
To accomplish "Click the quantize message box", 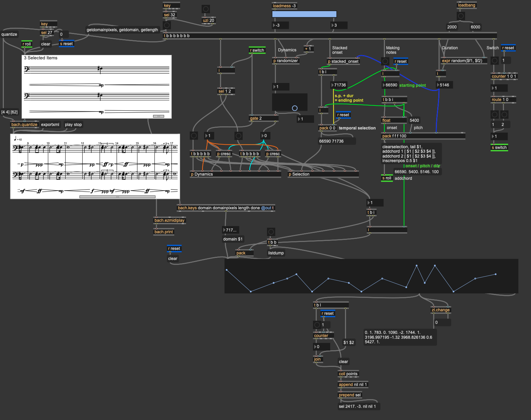I will pyautogui.click(x=9, y=34).
